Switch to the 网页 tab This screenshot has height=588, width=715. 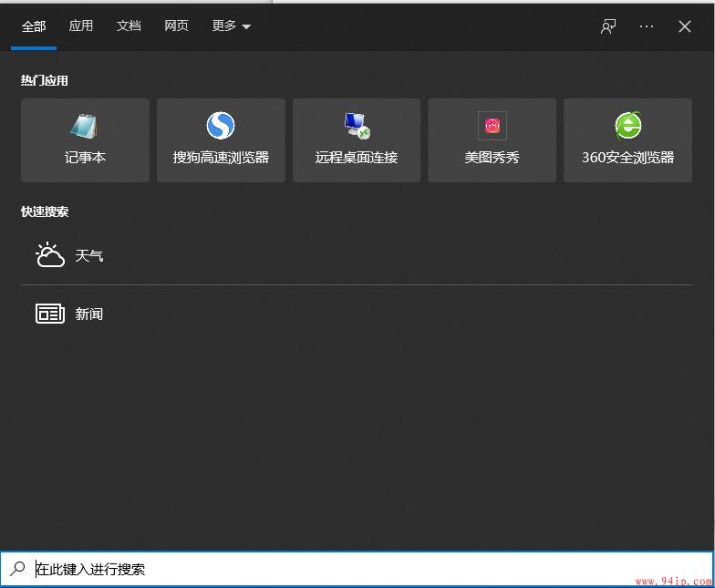coord(176,26)
